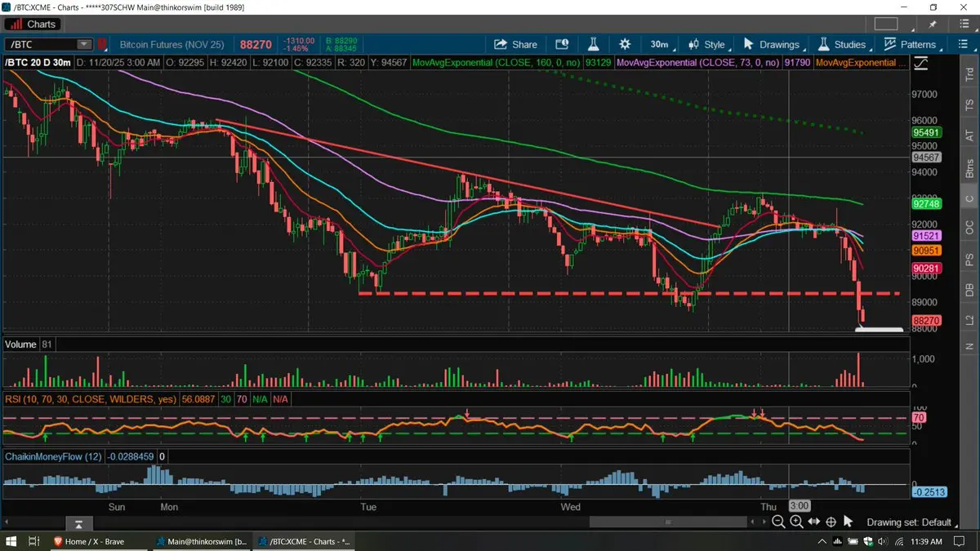This screenshot has height=551, width=980.
Task: Click the flask icon beside Share
Action: pos(594,44)
